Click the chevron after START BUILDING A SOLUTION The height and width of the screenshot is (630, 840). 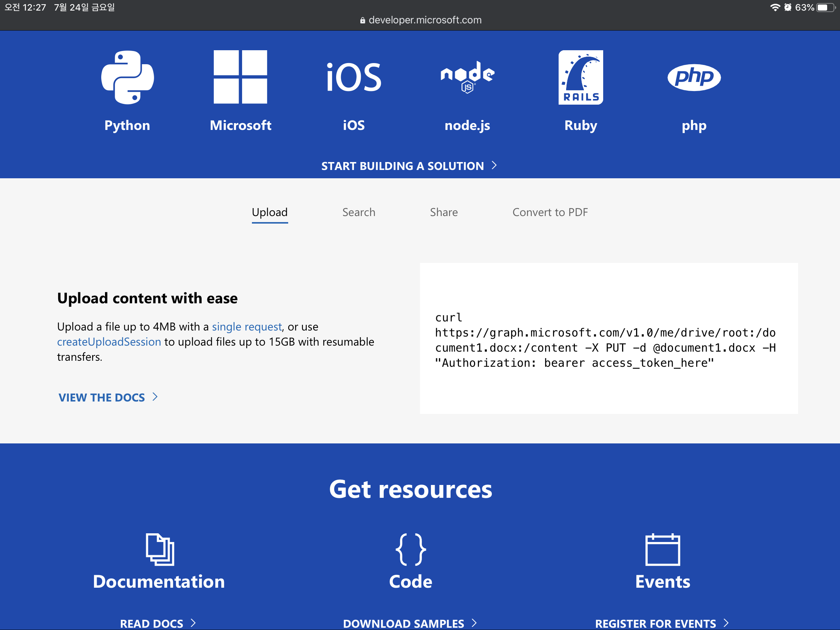click(x=494, y=165)
